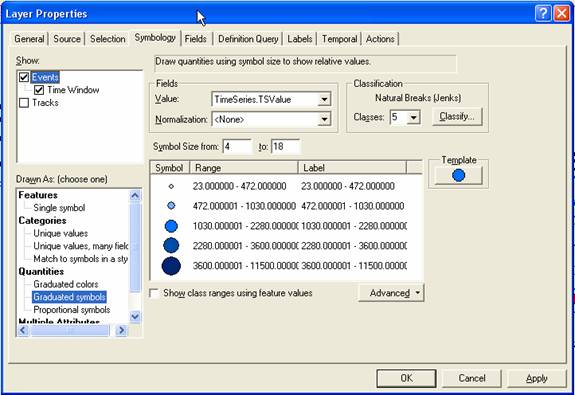Click the Range column header
The height and width of the screenshot is (395, 575).
(243, 168)
